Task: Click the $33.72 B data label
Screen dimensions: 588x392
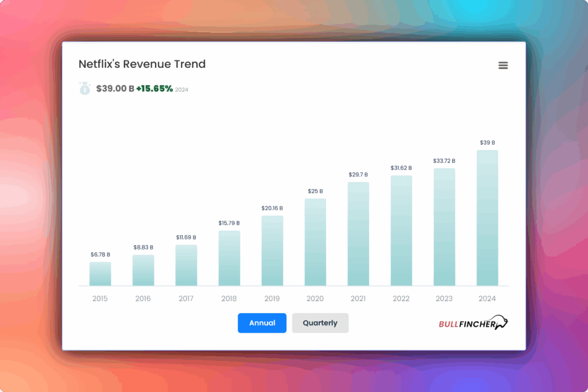Action: (x=444, y=161)
